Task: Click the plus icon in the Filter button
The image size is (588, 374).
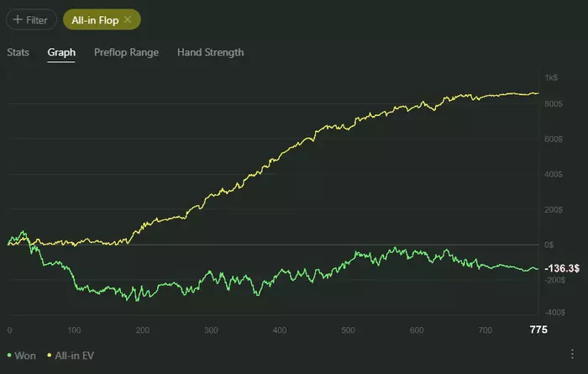Action: pos(17,19)
